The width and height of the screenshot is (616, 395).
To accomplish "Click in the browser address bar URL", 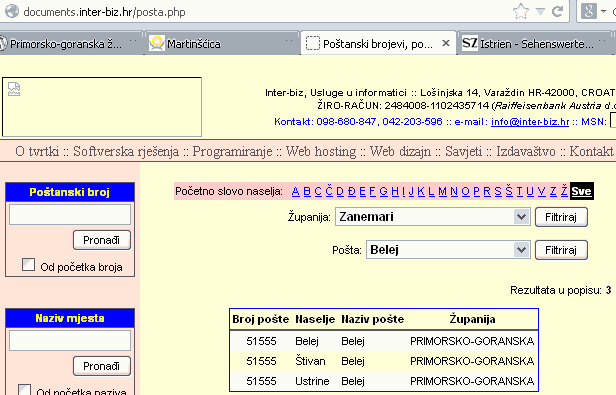I will point(104,12).
